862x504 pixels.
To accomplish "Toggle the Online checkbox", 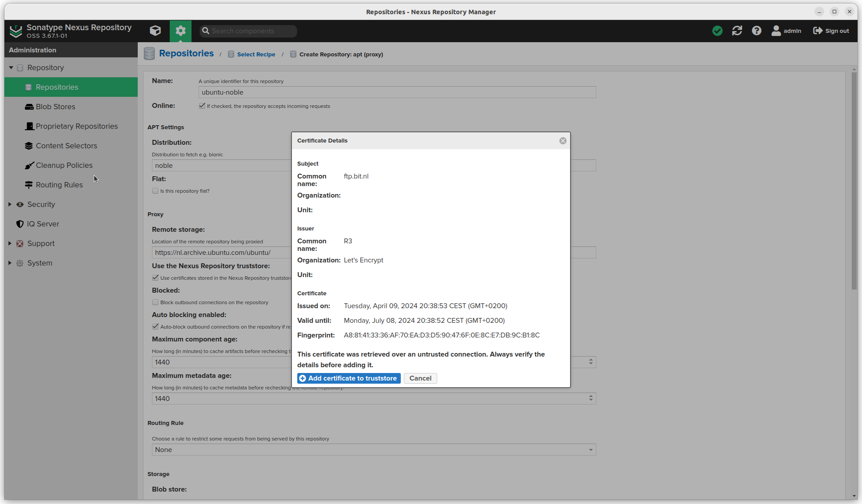I will tap(202, 106).
